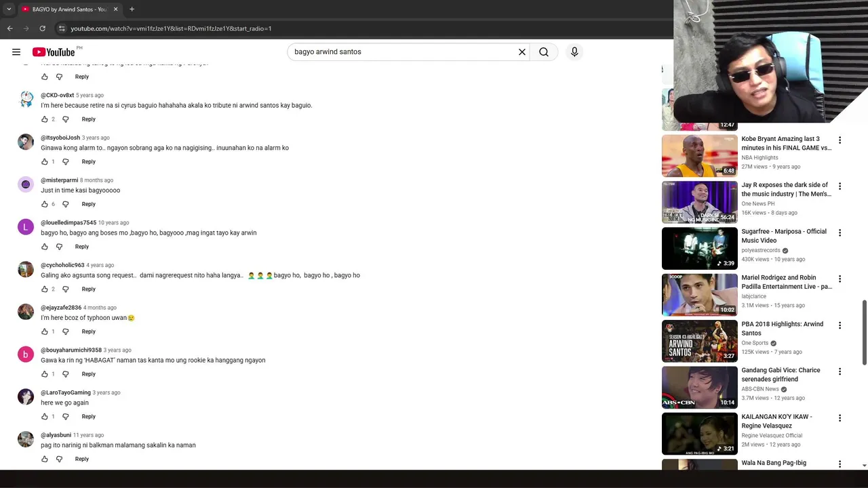Reply to @CKD-ov8xt's comment
Viewport: 868px width, 488px height.
(88, 119)
